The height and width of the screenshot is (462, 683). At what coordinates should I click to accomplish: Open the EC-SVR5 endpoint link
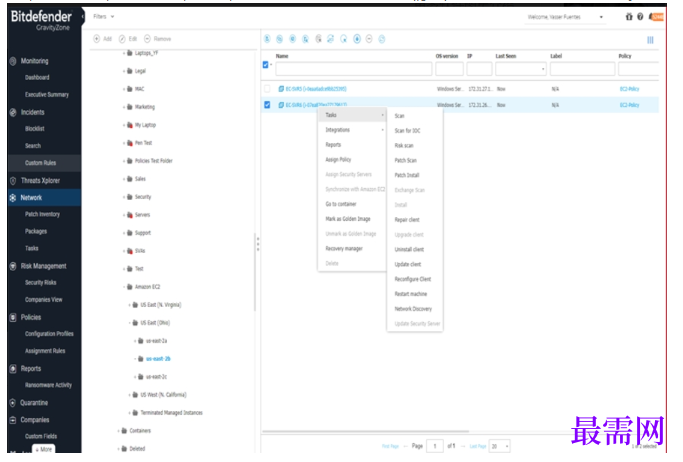click(316, 89)
